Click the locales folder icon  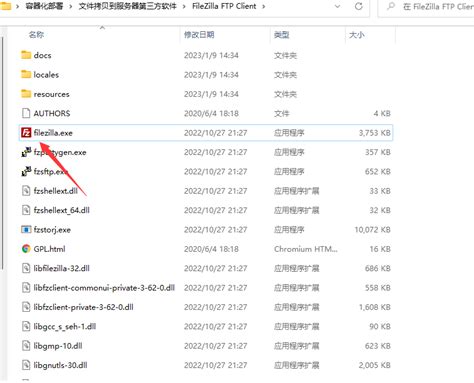[26, 74]
